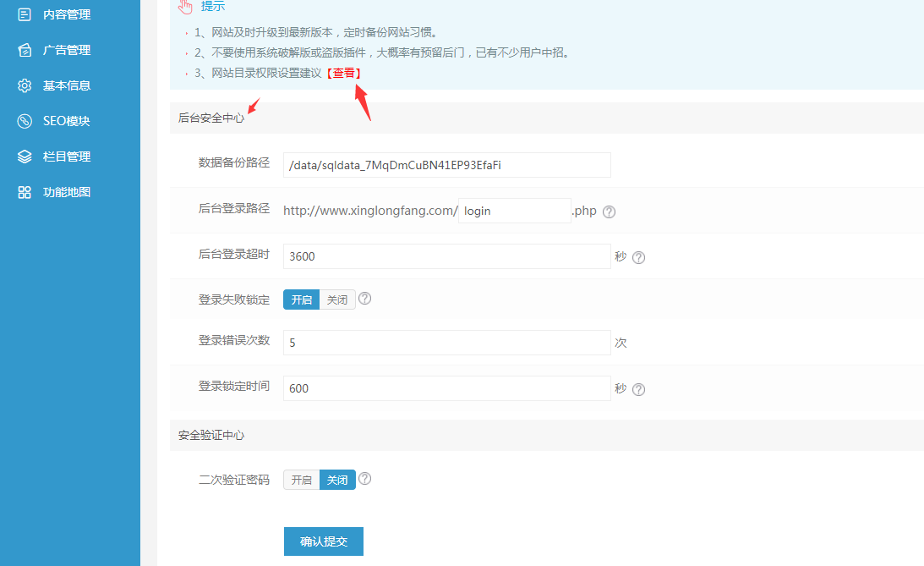Open the SEO模块 menu item
Viewport: 924px width, 566px height.
pyautogui.click(x=66, y=121)
